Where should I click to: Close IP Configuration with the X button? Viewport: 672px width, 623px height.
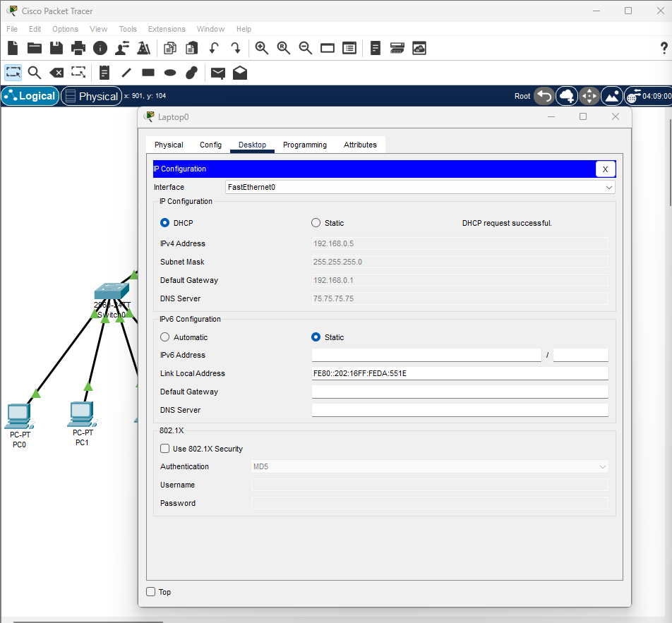pyautogui.click(x=605, y=169)
